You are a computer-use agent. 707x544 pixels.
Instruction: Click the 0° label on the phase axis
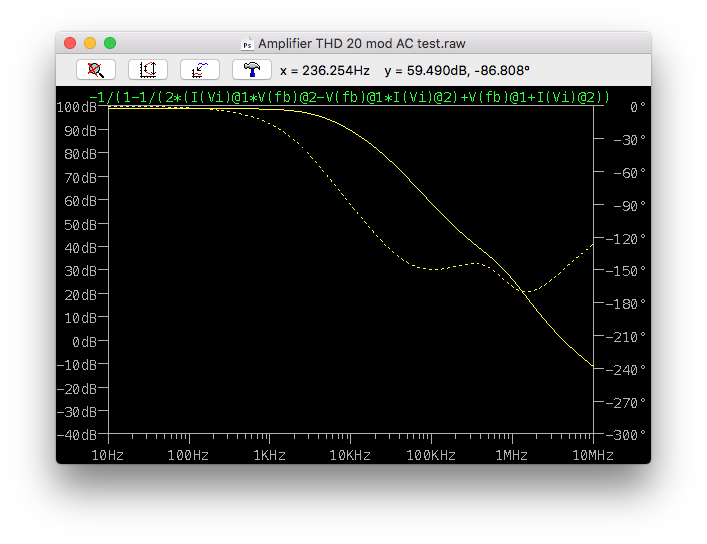(638, 107)
